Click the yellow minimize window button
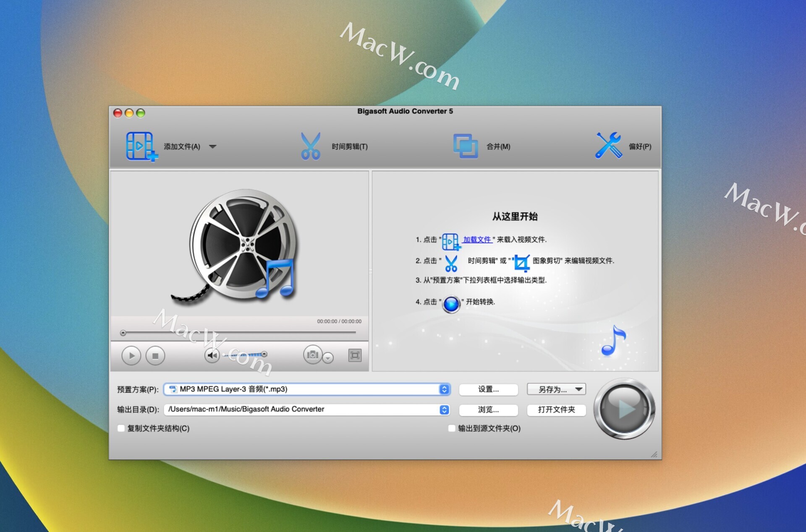806x532 pixels. tap(129, 113)
